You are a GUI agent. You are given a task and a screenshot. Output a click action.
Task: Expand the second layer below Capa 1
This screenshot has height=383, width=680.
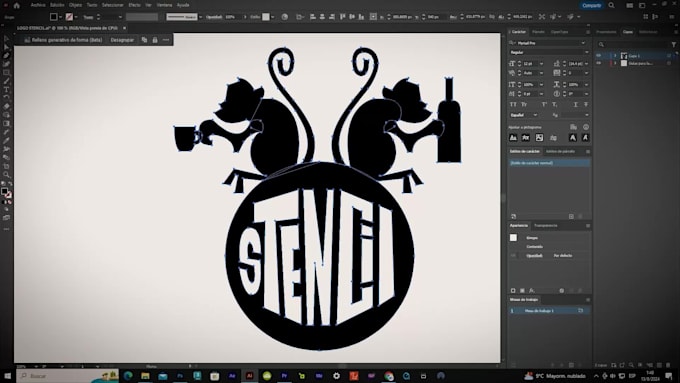(x=615, y=63)
